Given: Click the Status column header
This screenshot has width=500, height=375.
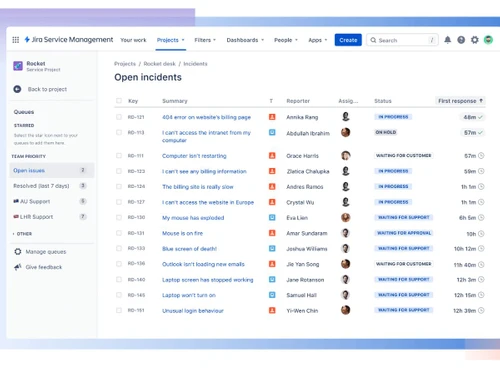Looking at the screenshot, I should (x=383, y=101).
